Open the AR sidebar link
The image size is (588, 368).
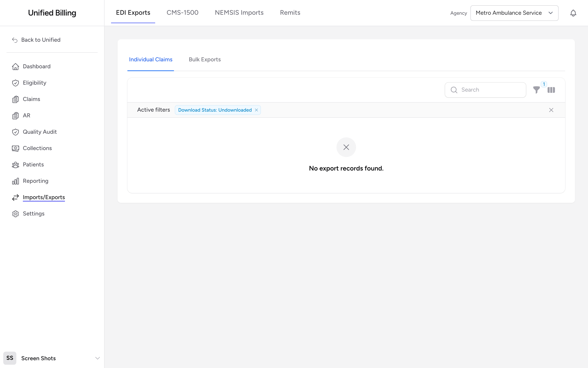pyautogui.click(x=27, y=116)
